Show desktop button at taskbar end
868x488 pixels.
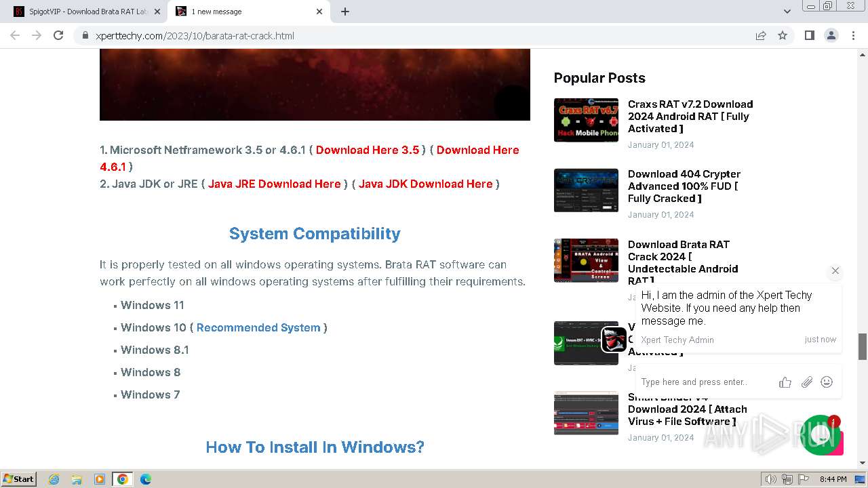[x=861, y=479]
